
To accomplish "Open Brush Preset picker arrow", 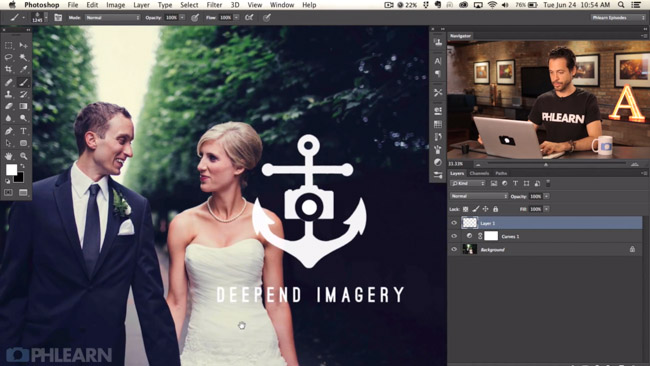I will 46,17.
